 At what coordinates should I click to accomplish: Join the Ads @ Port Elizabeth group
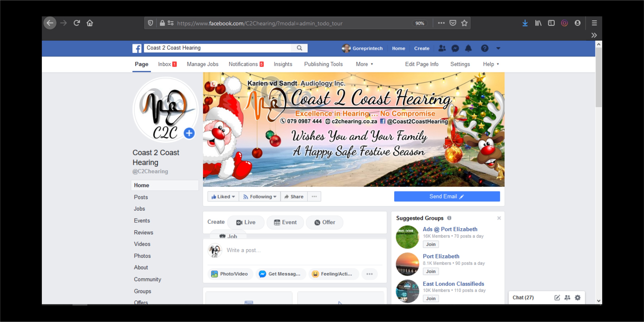(x=430, y=245)
